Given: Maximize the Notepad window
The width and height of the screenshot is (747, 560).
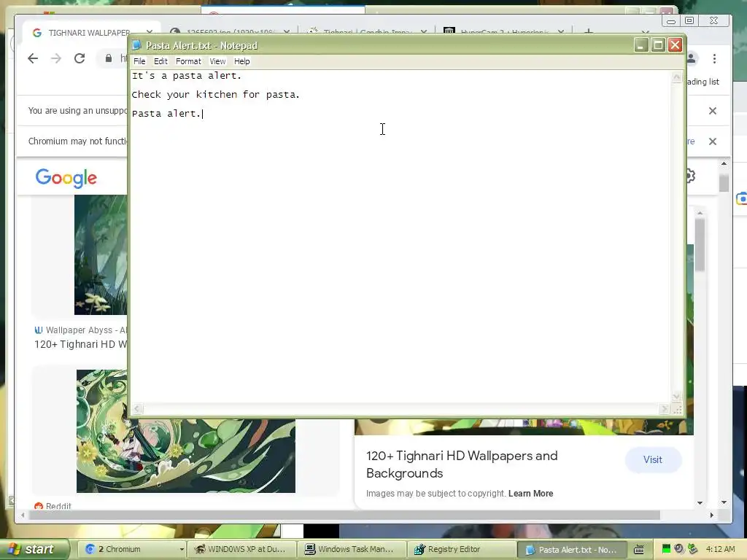Looking at the screenshot, I should tap(658, 45).
